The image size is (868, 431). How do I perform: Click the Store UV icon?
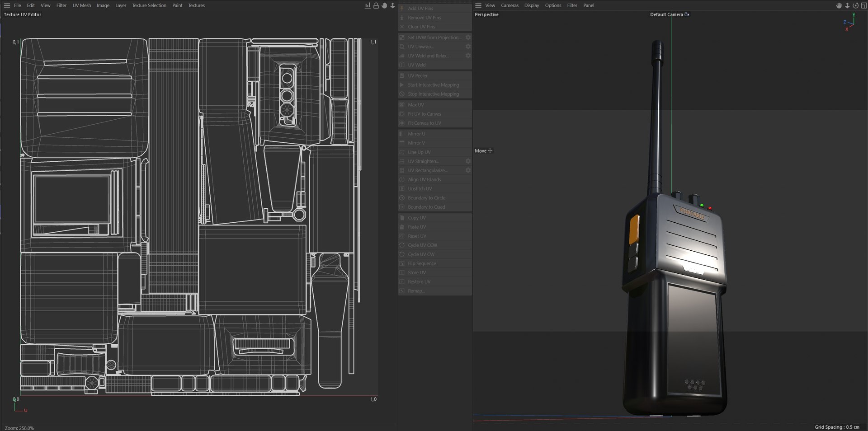click(x=402, y=272)
